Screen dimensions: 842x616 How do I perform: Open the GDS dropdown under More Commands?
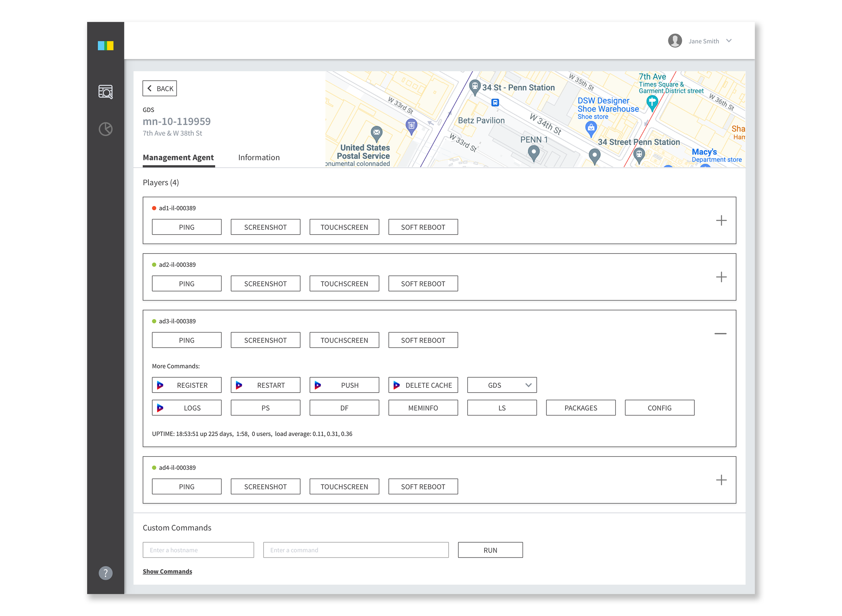coord(501,385)
